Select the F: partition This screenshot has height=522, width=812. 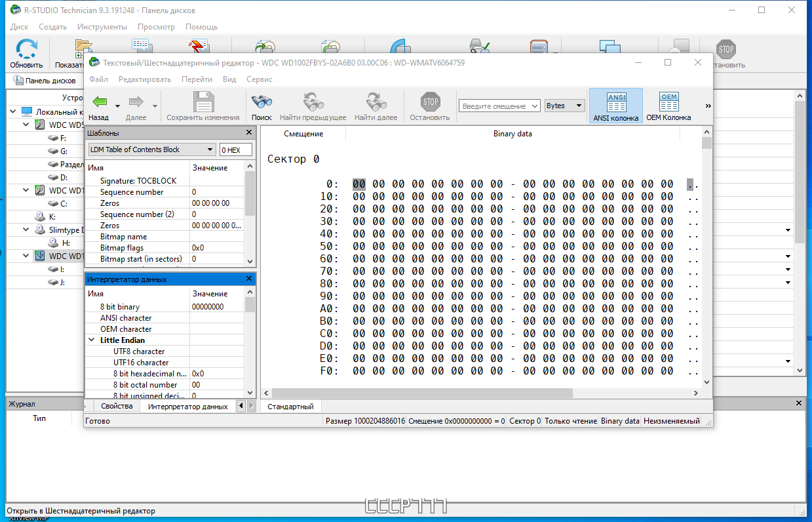[x=63, y=138]
